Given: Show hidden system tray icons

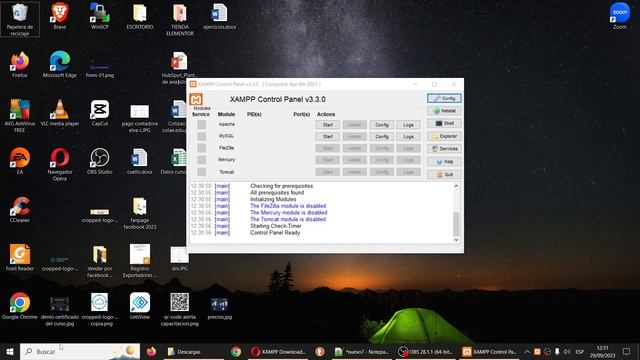Looking at the screenshot, I should [x=527, y=351].
